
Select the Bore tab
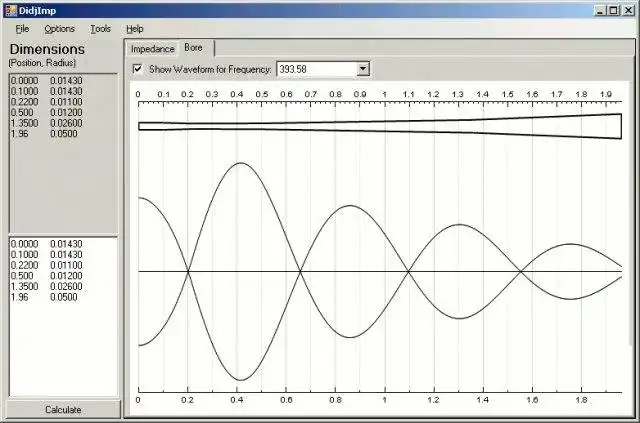[193, 48]
